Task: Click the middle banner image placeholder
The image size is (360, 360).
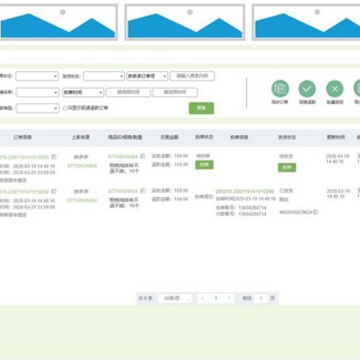Action: 185,22
